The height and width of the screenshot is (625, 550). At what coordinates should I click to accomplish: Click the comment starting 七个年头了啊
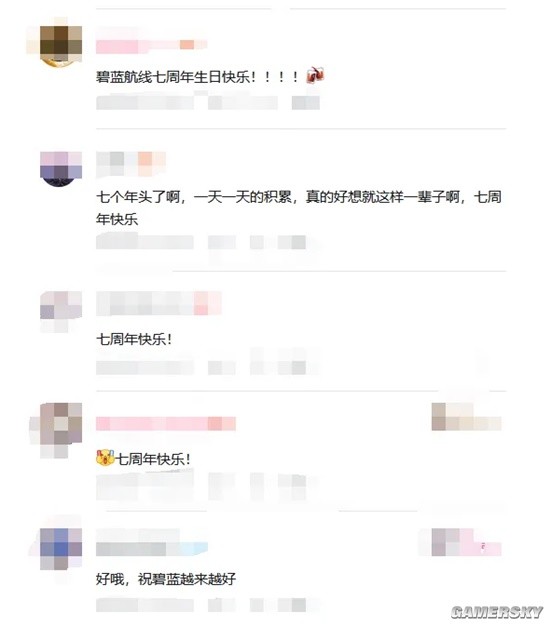299,208
